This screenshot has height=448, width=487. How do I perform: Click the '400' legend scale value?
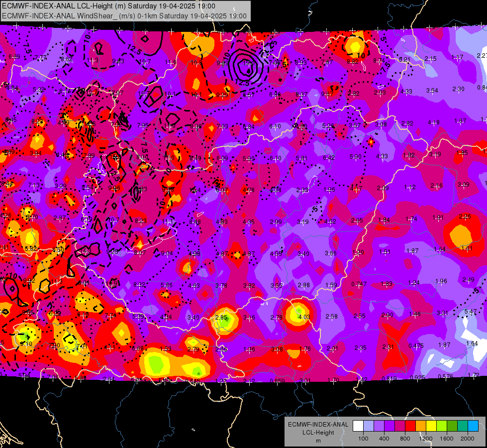pyautogui.click(x=384, y=439)
